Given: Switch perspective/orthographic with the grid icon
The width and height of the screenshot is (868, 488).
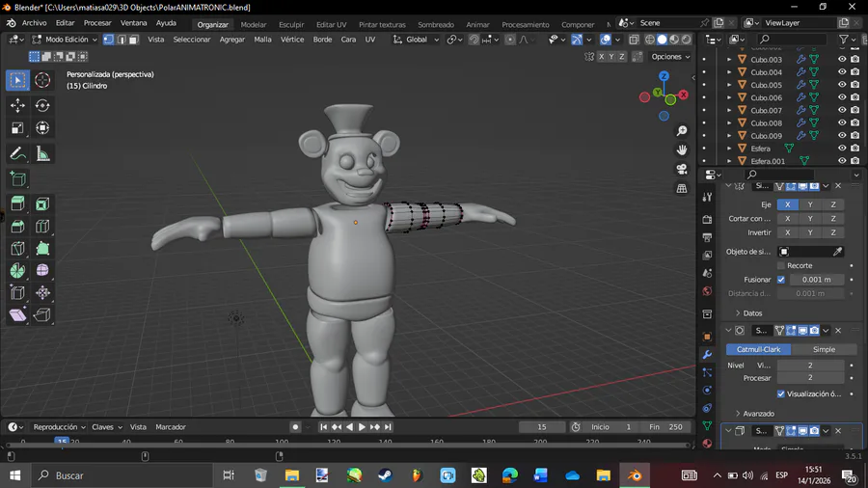Looking at the screenshot, I should tap(682, 189).
